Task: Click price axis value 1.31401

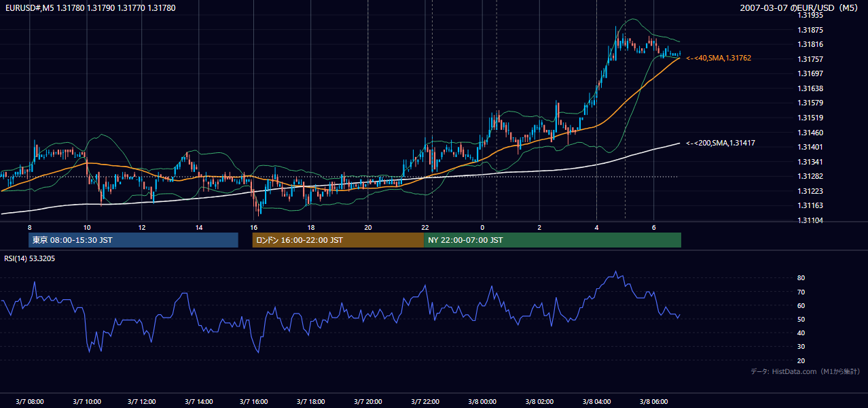Action: (x=811, y=147)
